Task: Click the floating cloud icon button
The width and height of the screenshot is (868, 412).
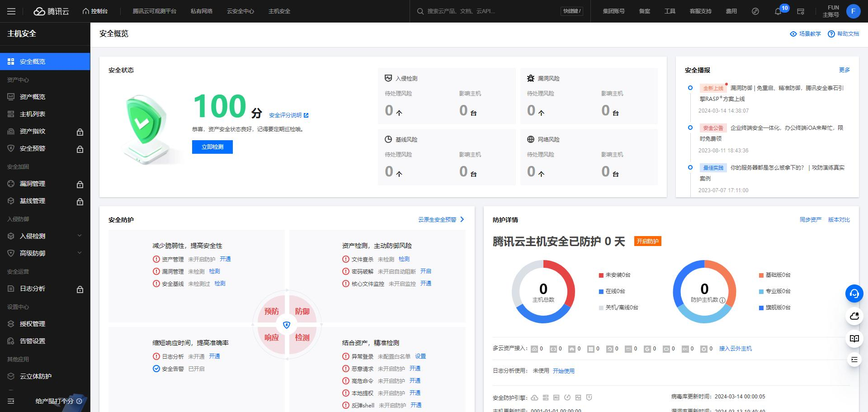Action: (x=854, y=316)
